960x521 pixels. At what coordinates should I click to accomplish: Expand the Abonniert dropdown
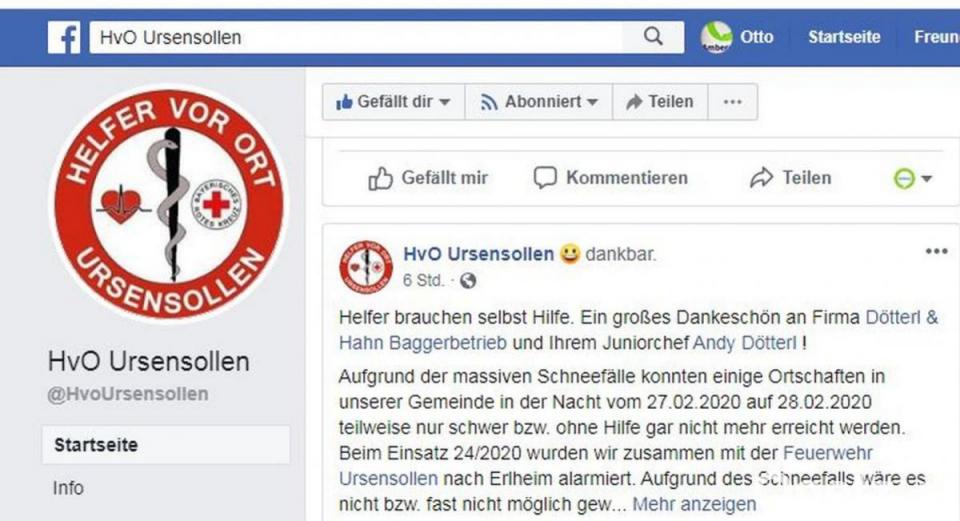coord(539,102)
